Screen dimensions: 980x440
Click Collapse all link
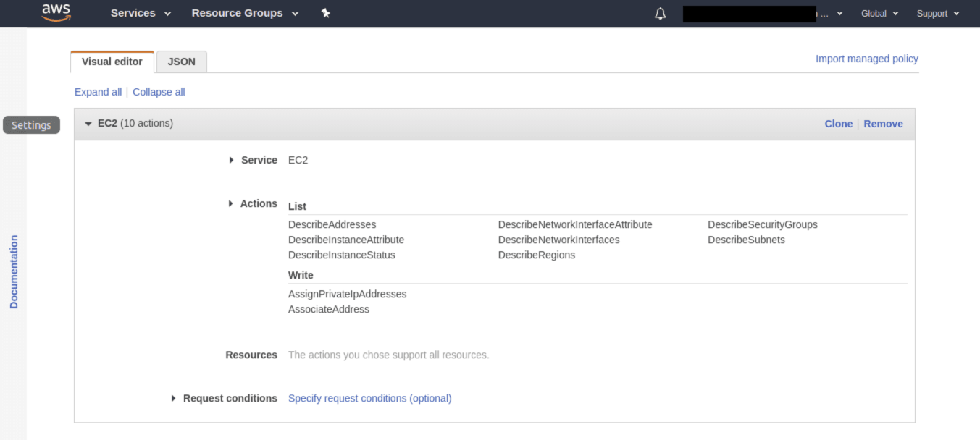click(x=159, y=92)
